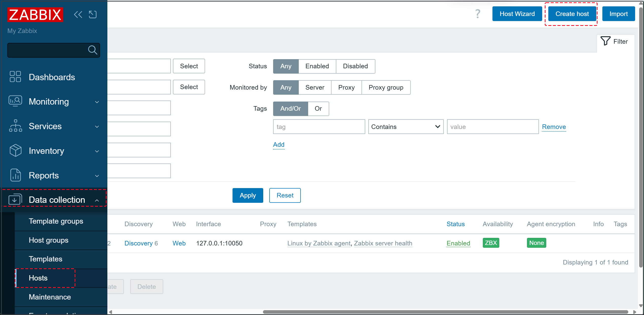Click the tag name input field
Screen dimensions: 644x315
[319, 127]
